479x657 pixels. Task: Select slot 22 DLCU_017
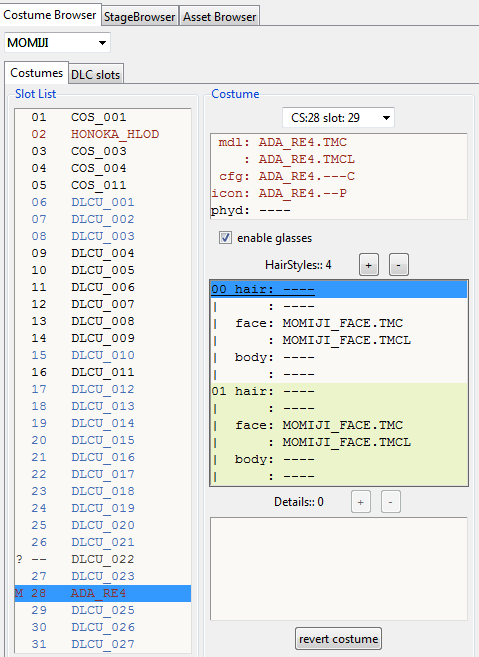point(103,474)
